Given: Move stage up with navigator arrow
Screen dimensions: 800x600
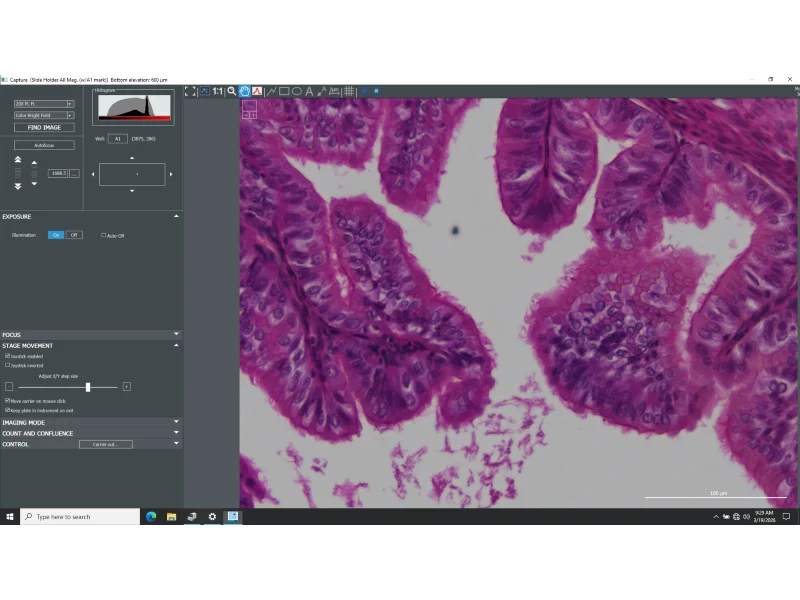Looking at the screenshot, I should (x=132, y=158).
